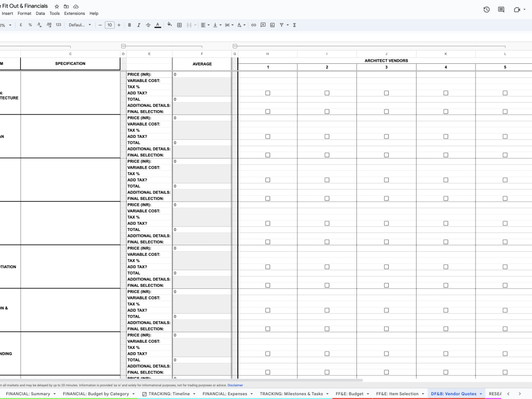The image size is (532, 399).
Task: Open the Extensions menu
Action: coord(74,13)
